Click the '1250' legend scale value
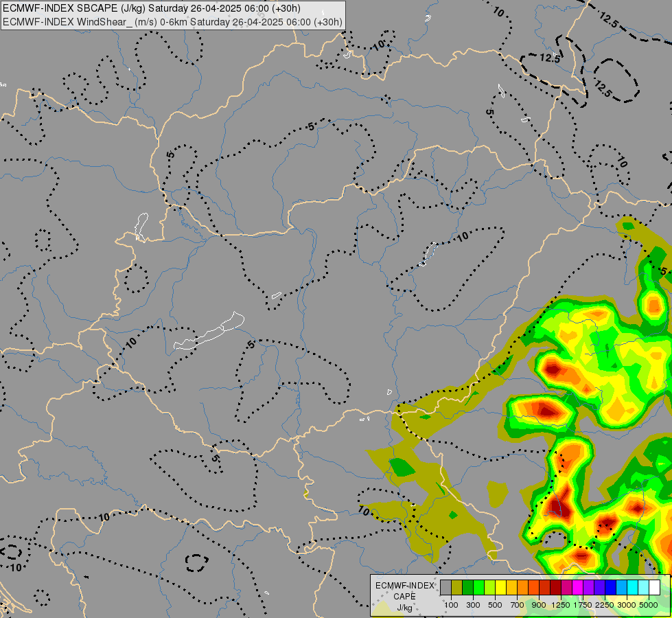 click(561, 605)
